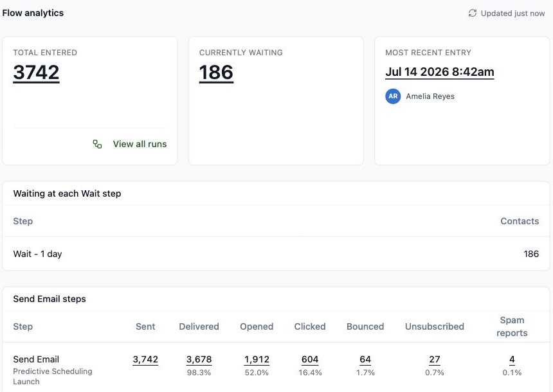Viewport: 553px width, 392px height.
Task: Click the Send Email steps title
Action: click(50, 299)
